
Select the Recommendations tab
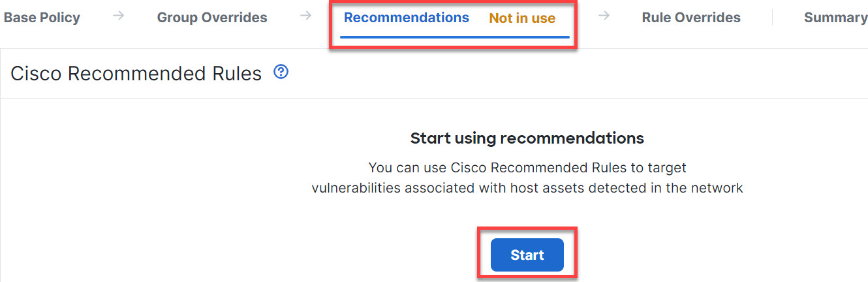[x=406, y=18]
